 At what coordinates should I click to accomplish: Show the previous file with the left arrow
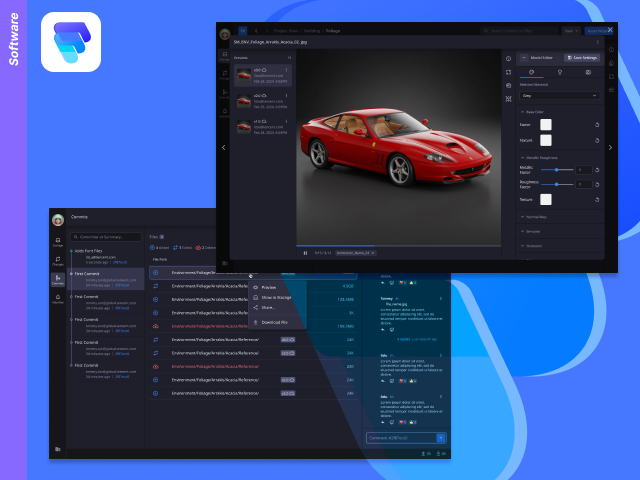tap(223, 147)
